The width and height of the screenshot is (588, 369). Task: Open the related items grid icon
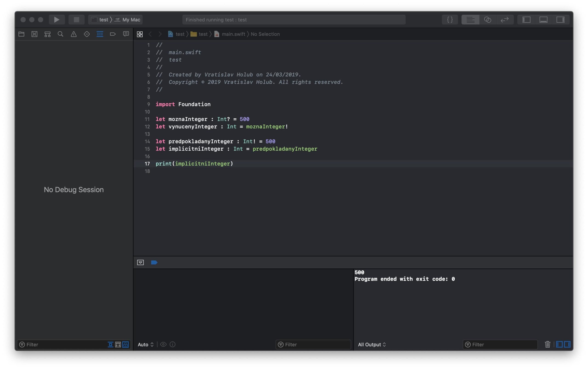140,34
